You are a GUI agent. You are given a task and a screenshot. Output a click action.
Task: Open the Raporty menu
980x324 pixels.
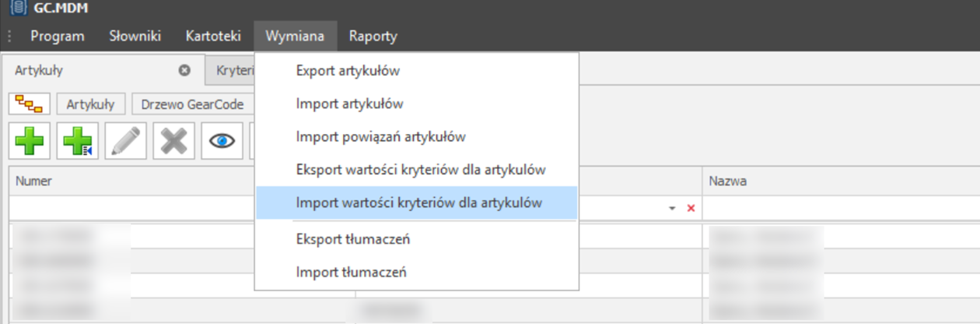tap(373, 36)
